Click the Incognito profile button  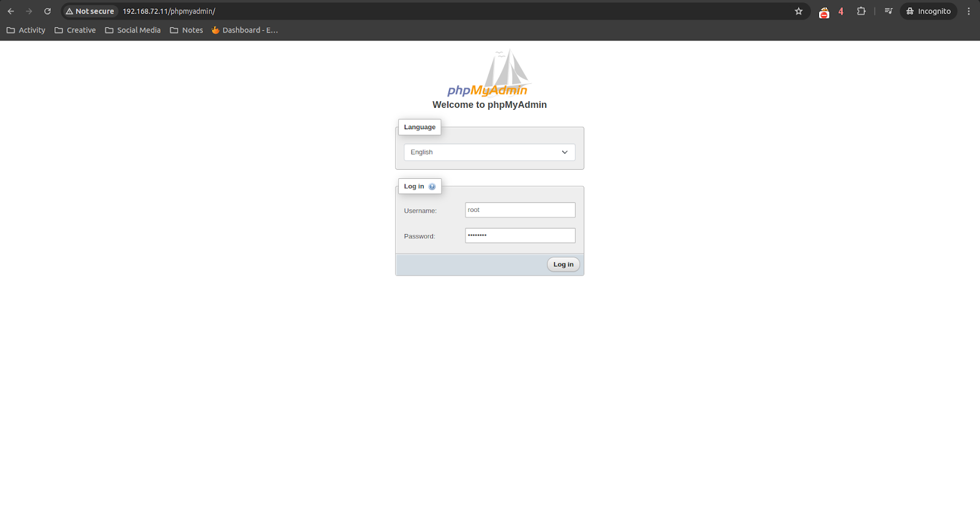929,11
